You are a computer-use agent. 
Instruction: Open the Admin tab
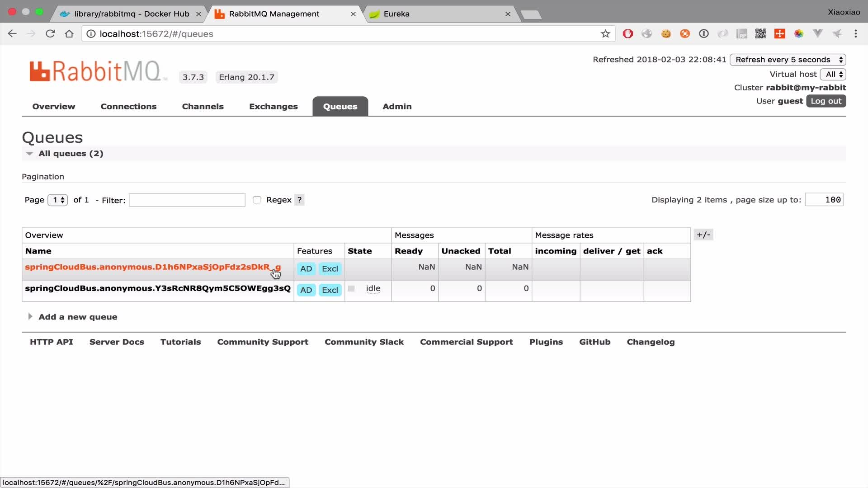pyautogui.click(x=397, y=106)
